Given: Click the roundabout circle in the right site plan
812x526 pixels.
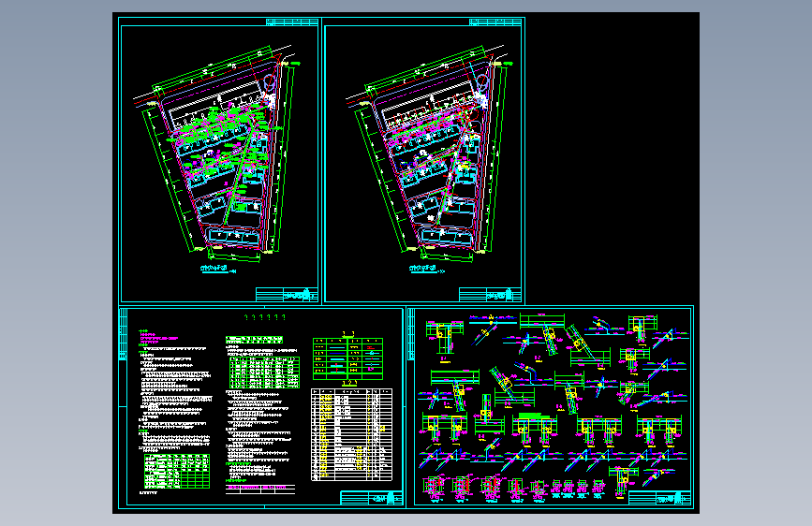Looking at the screenshot, I should pos(481,81).
